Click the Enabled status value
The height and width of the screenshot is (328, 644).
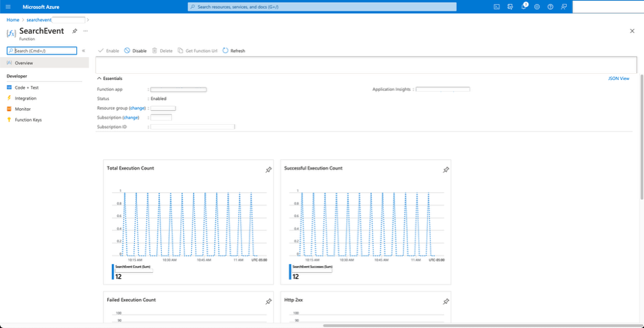158,99
